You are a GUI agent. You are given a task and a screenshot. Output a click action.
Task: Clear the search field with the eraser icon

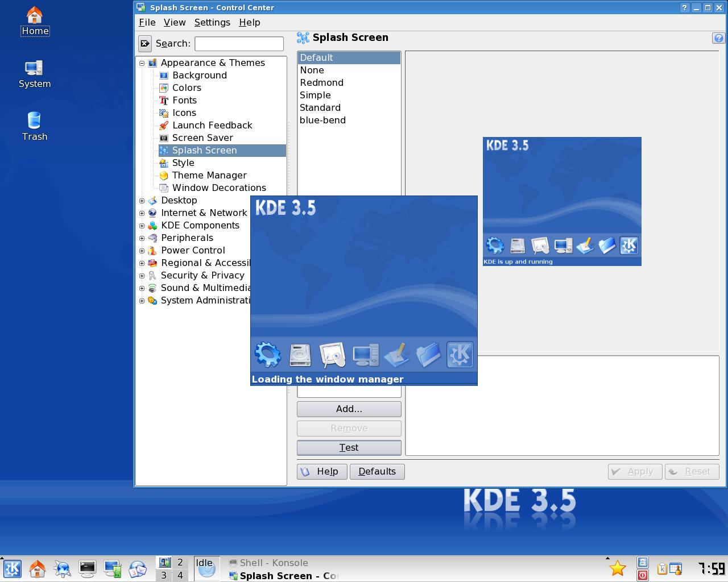145,43
